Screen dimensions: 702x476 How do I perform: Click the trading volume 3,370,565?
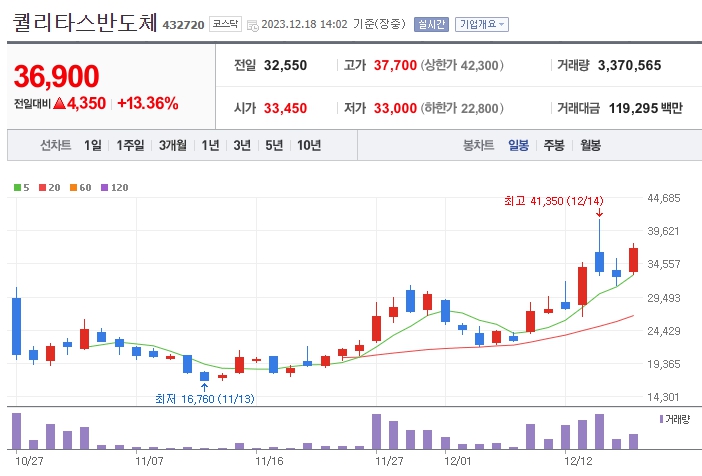pyautogui.click(x=629, y=65)
